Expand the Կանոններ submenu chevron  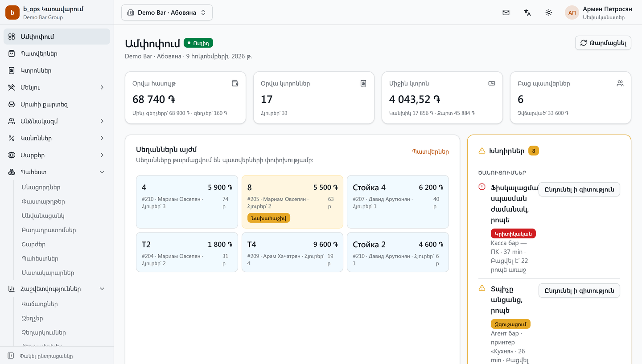coord(102,138)
